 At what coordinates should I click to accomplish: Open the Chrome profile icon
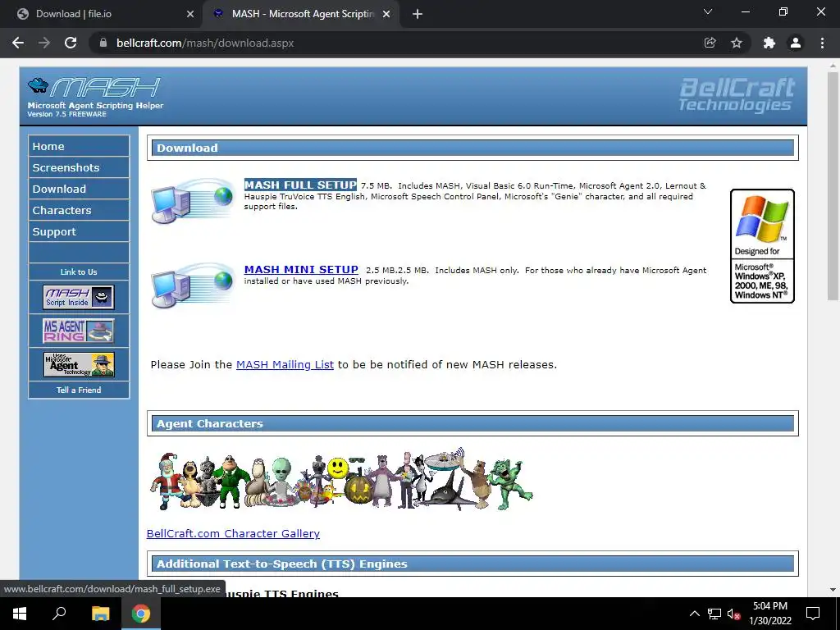[x=796, y=43]
